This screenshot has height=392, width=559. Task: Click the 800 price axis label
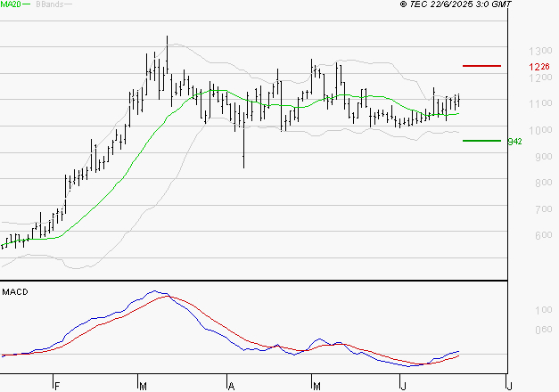pyautogui.click(x=544, y=183)
